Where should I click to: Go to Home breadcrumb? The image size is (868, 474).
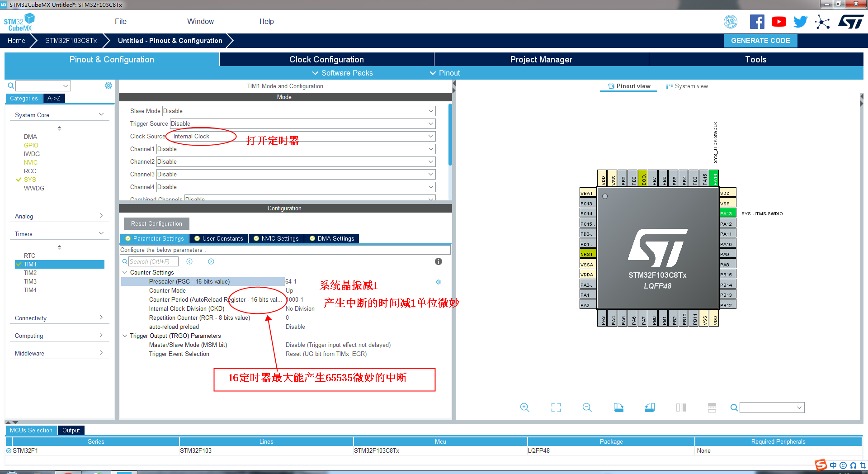(16, 40)
